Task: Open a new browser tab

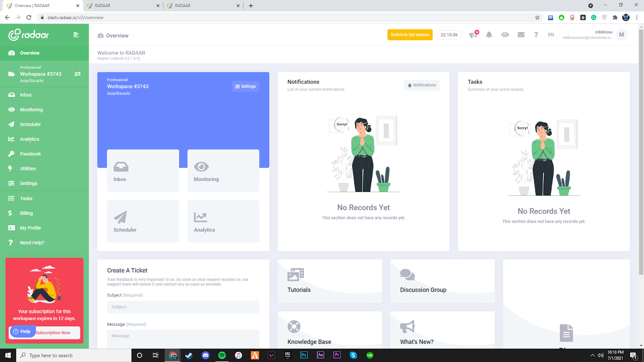Action: tap(251, 6)
